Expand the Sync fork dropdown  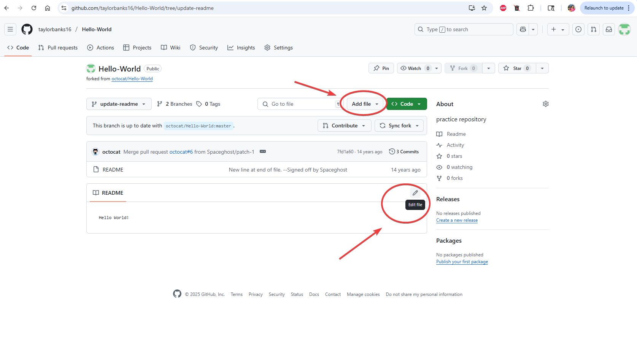click(x=399, y=126)
